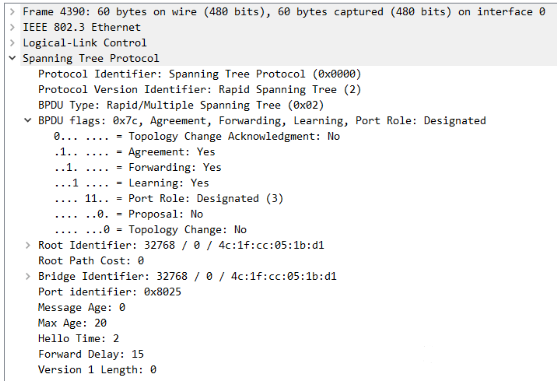Select the Frame 4390 summary line
The image size is (560, 389).
pos(284,12)
